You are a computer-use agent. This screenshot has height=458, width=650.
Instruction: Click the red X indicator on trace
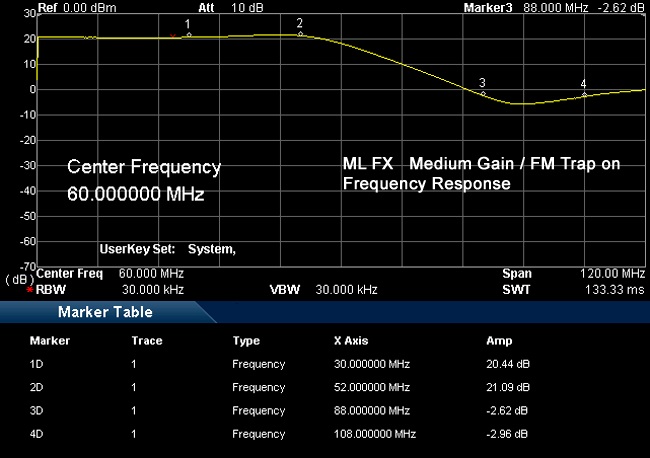pyautogui.click(x=173, y=36)
